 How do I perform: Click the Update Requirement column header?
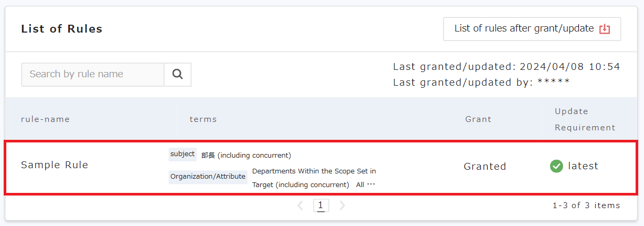[x=585, y=119]
